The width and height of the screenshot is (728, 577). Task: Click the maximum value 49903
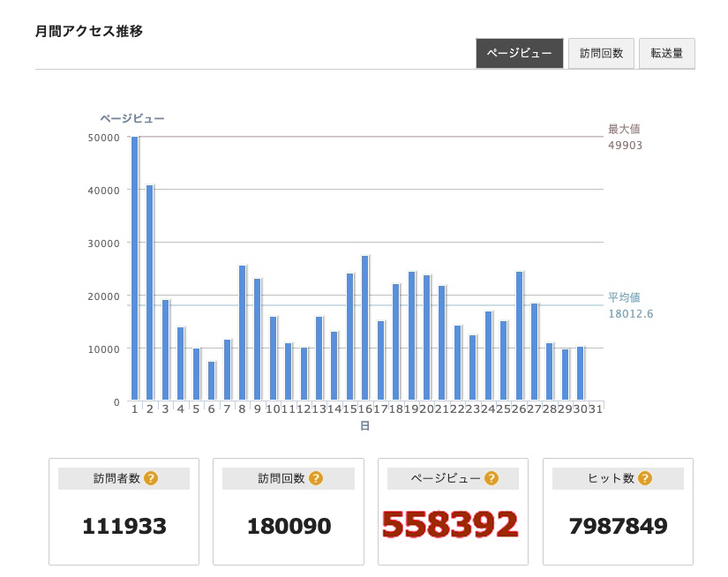[x=625, y=146]
